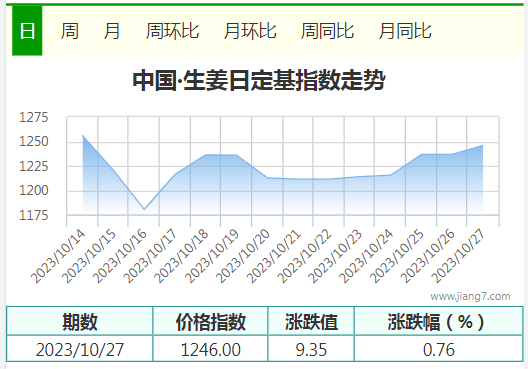Click the 2023/10/24 x-axis date label
The height and width of the screenshot is (369, 528).
(x=366, y=257)
